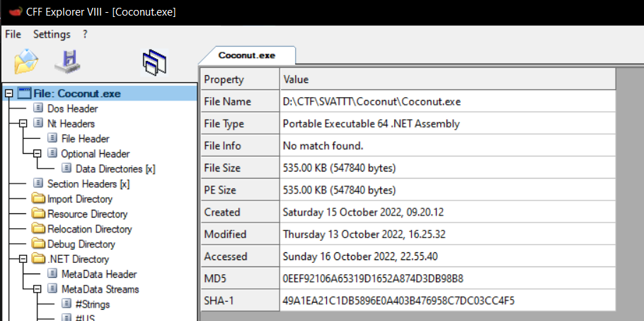644x321 pixels.
Task: Click the Data Directories [x] page icon
Action: pyautogui.click(x=67, y=169)
